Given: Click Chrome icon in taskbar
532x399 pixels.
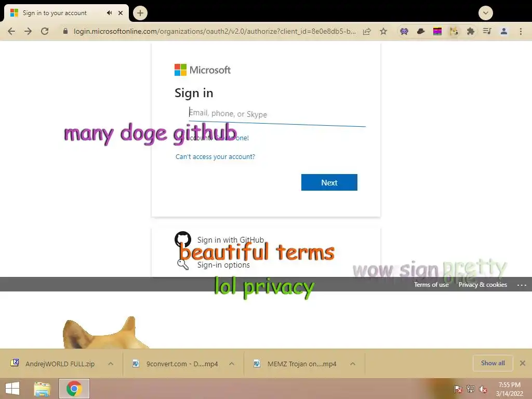Looking at the screenshot, I should [74, 389].
